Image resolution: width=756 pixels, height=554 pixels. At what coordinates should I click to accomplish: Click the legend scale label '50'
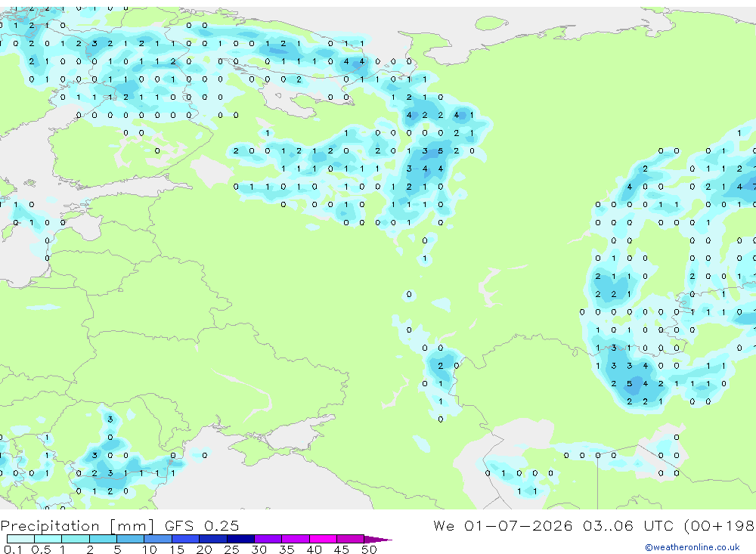pos(370,549)
